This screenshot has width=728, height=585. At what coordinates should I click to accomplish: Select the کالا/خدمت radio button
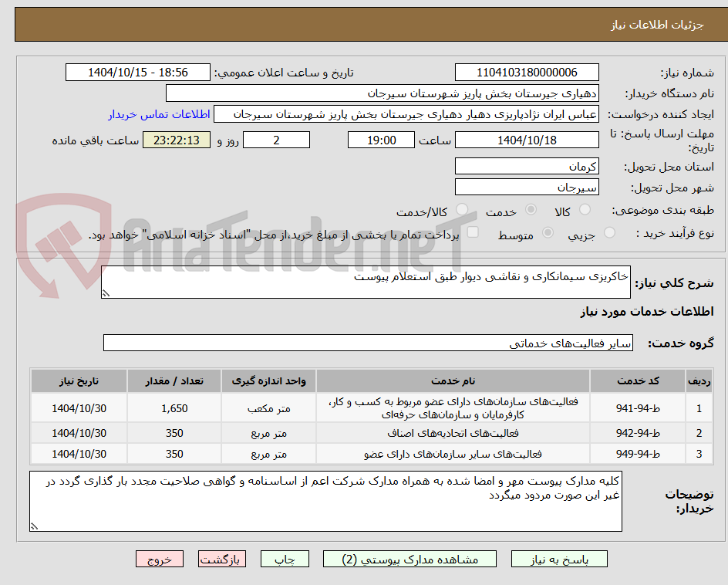point(462,210)
